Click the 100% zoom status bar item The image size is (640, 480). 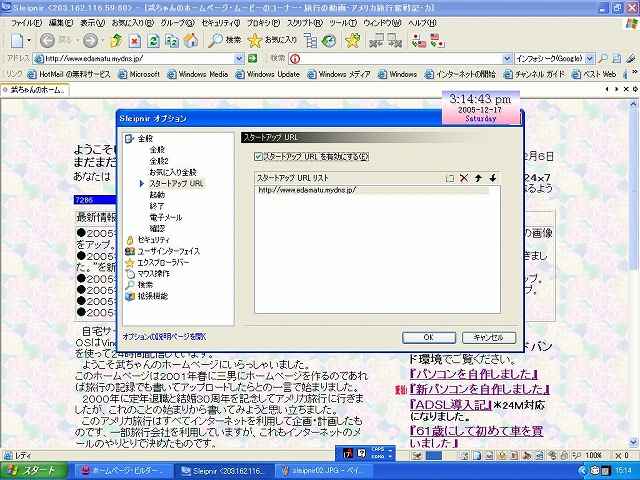594,455
